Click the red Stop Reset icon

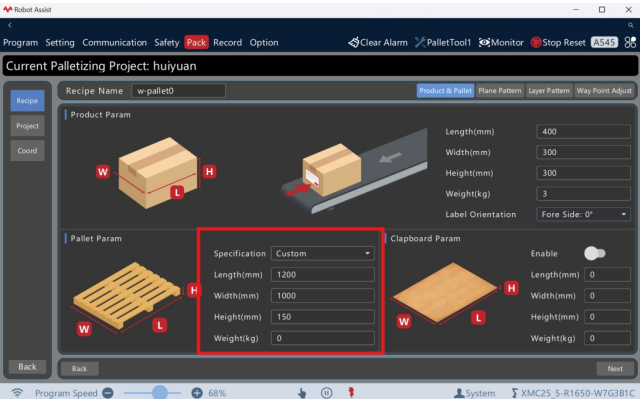(536, 42)
